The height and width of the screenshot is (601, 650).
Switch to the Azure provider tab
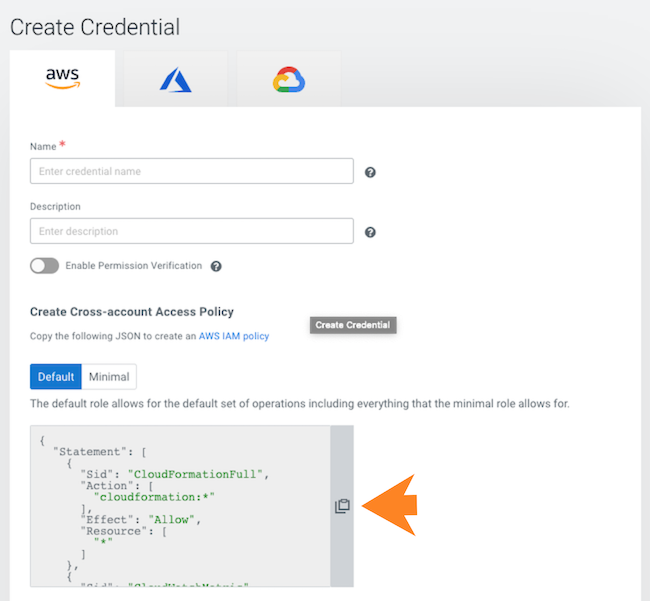(x=175, y=80)
